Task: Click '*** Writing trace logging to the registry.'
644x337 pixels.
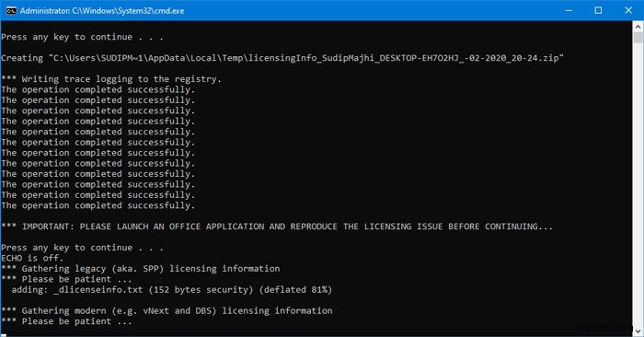Action: click(111, 79)
